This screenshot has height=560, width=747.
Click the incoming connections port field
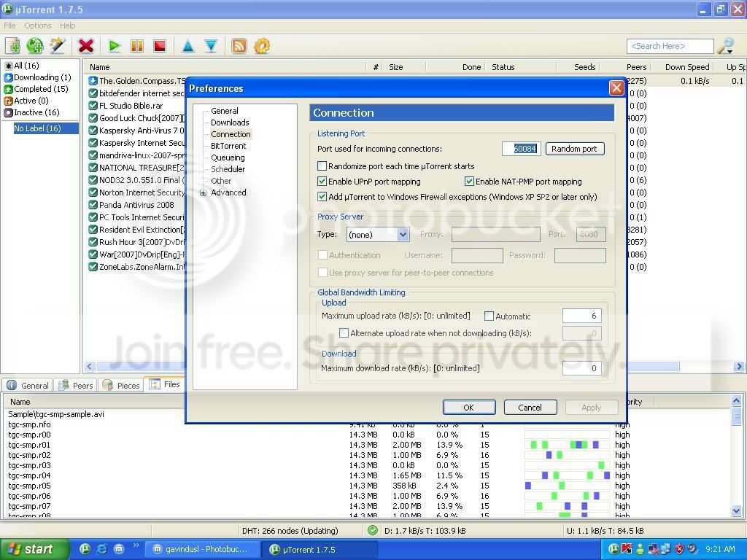point(521,149)
